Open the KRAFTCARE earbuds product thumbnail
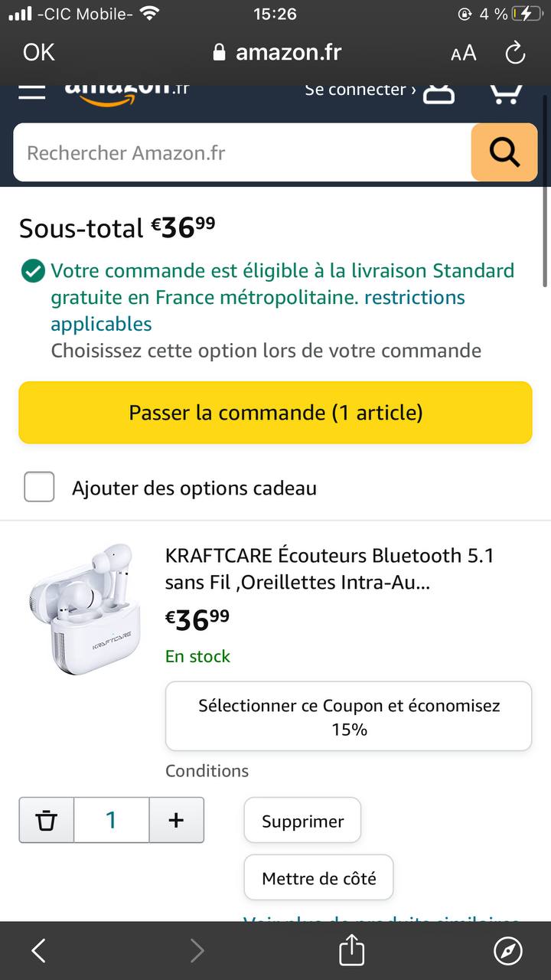The image size is (551, 980). 80,609
